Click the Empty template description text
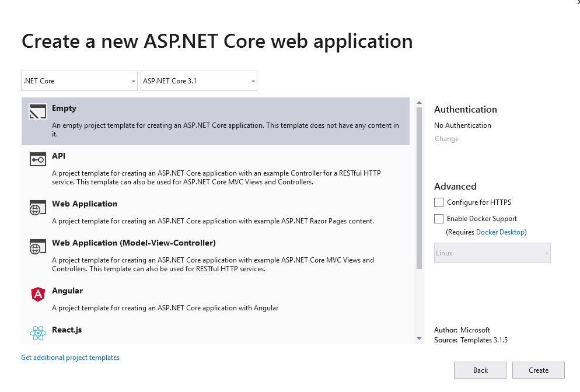580x392 pixels. pos(225,129)
